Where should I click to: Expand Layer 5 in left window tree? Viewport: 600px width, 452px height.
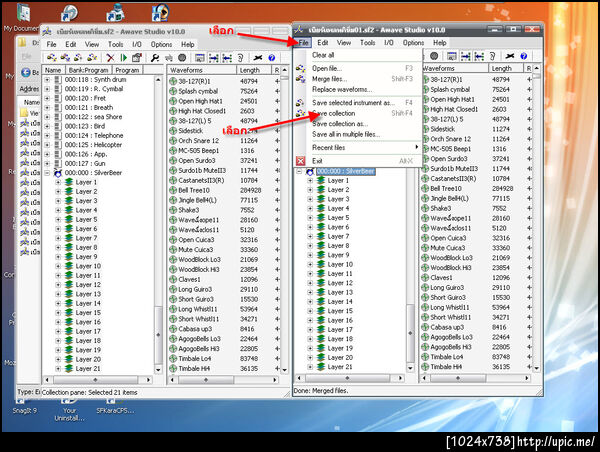(x=58, y=220)
